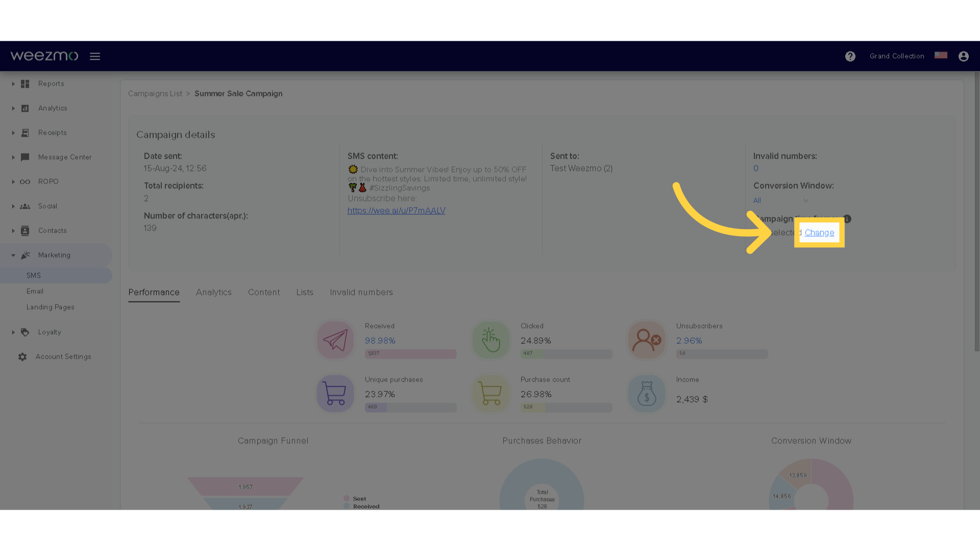Click the Contacts book icon
Screen dimensions: 980x551
click(25, 231)
